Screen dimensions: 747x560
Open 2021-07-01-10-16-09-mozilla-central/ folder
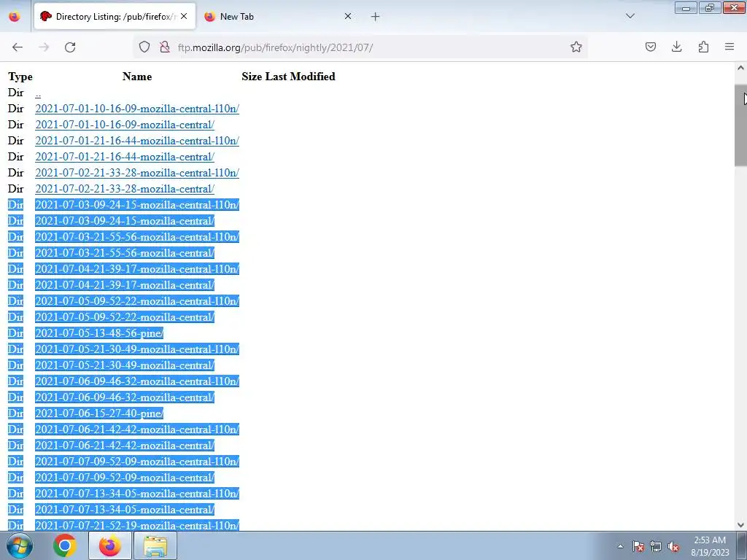(x=124, y=125)
